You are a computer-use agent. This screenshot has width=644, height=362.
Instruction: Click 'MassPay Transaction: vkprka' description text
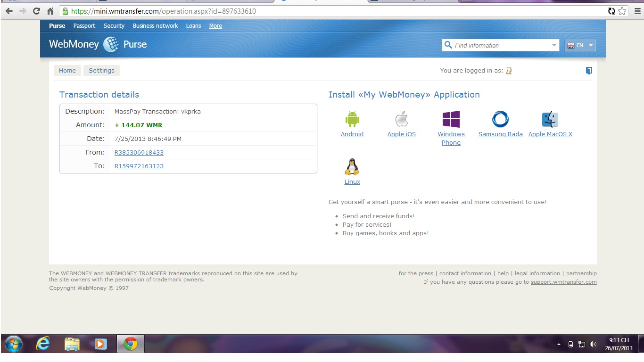tap(157, 112)
